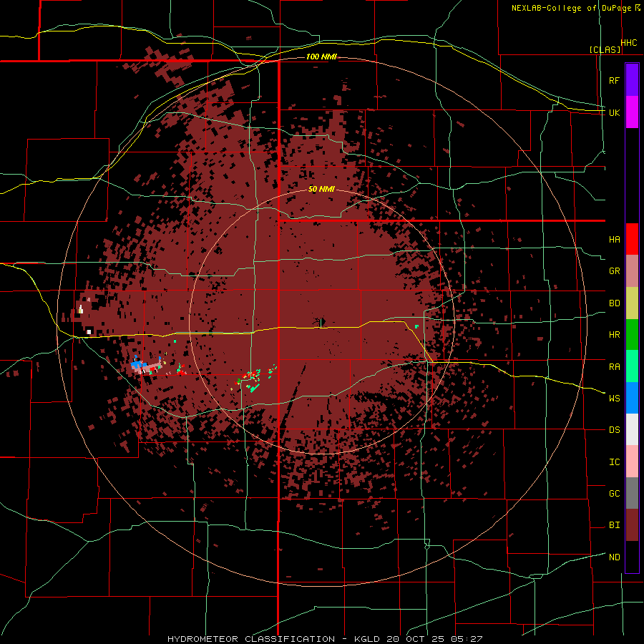Image resolution: width=644 pixels, height=644 pixels.
Task: Click the RA light green legend swatch
Action: tap(632, 366)
